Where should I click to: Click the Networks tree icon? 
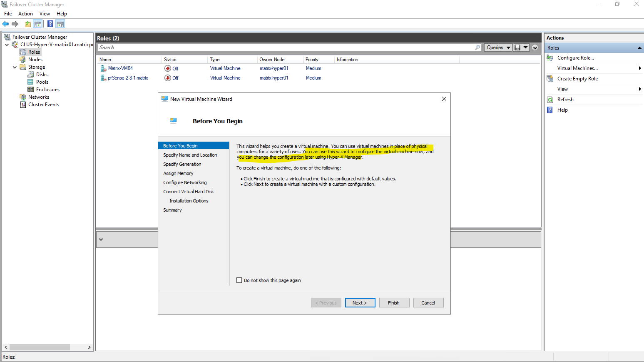23,97
